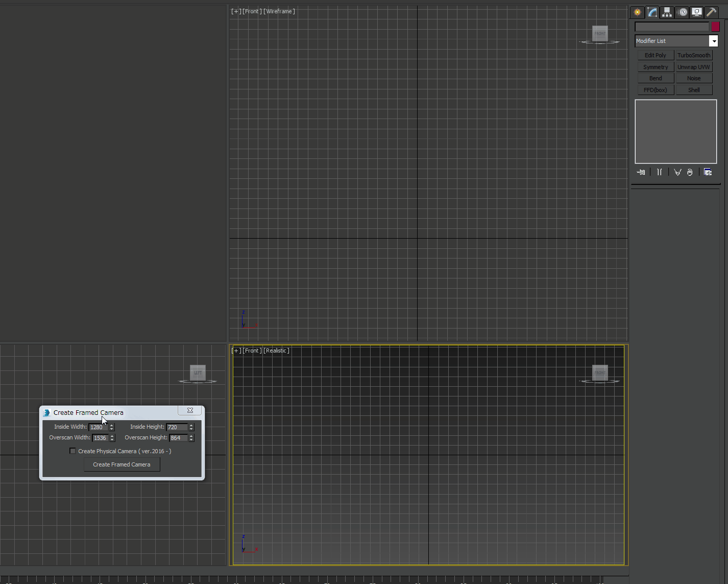Viewport: 728px width, 584px height.
Task: Click the Remove Modifier trash icon
Action: [x=690, y=172]
